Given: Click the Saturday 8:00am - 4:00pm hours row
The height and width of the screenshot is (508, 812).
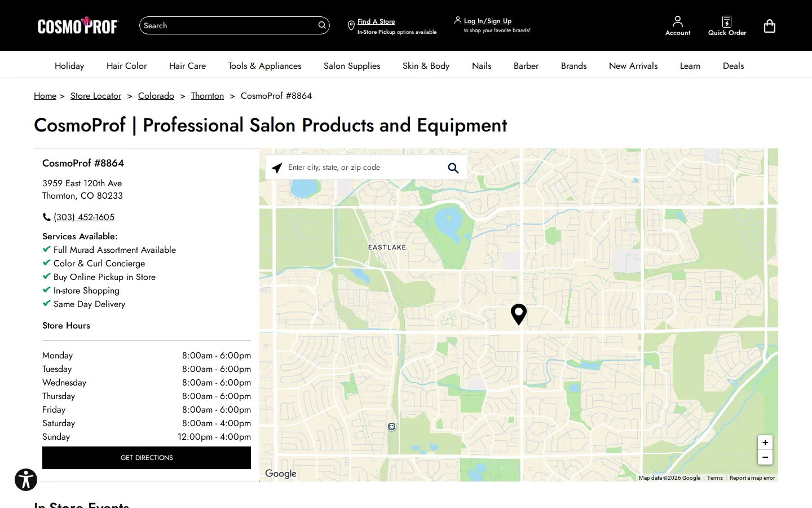Looking at the screenshot, I should [147, 423].
